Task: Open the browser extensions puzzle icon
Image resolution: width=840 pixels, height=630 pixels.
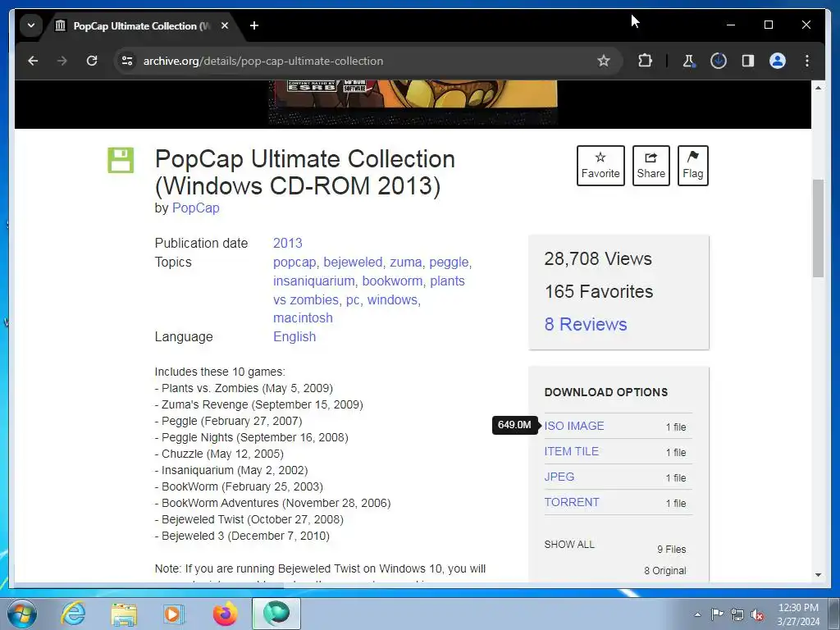Action: click(x=645, y=61)
